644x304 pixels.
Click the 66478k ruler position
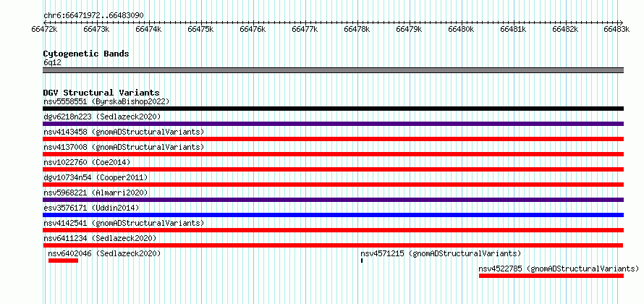[x=357, y=29]
